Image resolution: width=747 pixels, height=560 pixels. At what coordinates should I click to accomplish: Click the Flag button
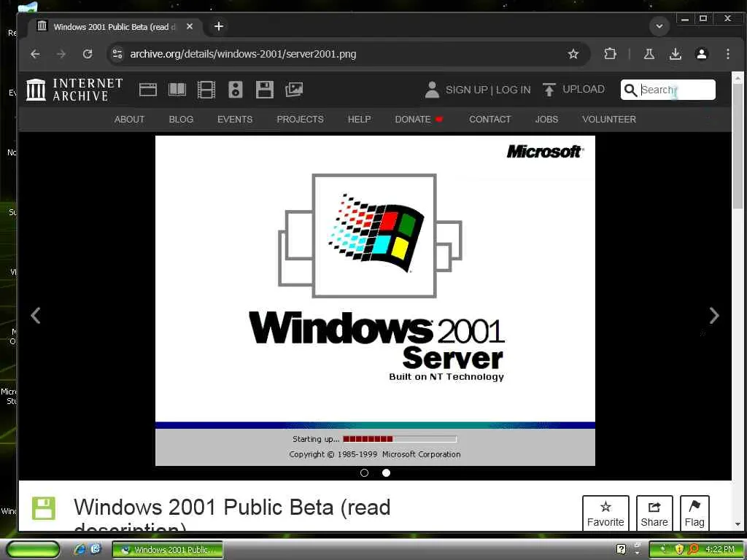click(694, 513)
